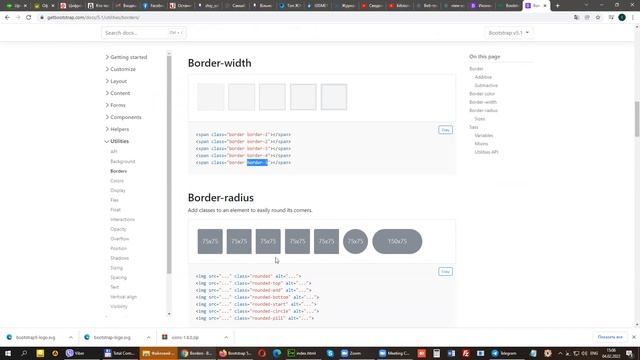Open the second bootstrap-logo.svg download
The width and height of the screenshot is (640, 360).
112,338
